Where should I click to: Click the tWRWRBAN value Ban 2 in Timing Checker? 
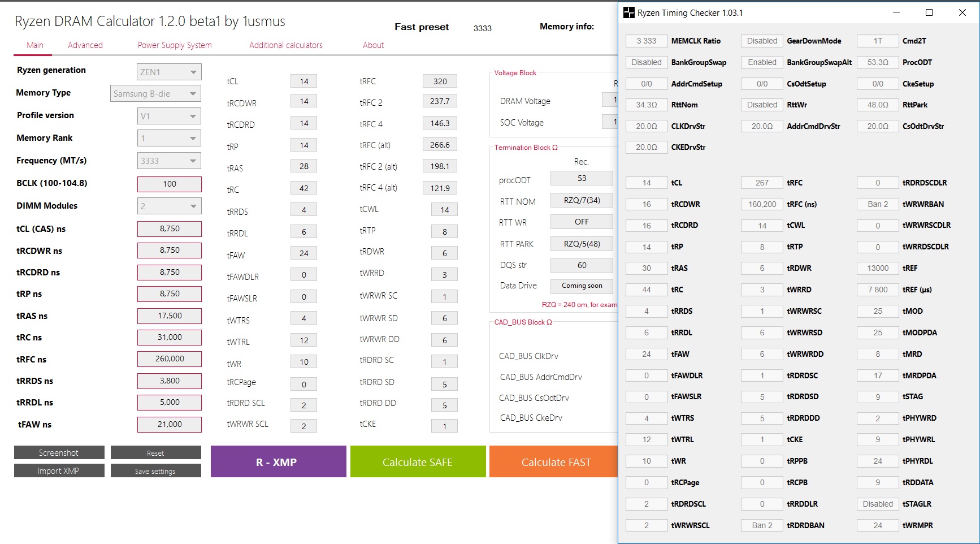[x=878, y=204]
